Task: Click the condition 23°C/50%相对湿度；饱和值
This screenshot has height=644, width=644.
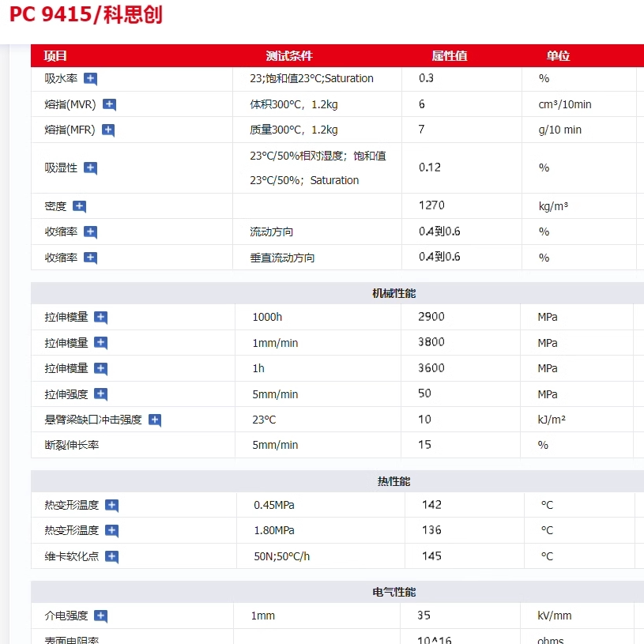Action: click(x=318, y=156)
